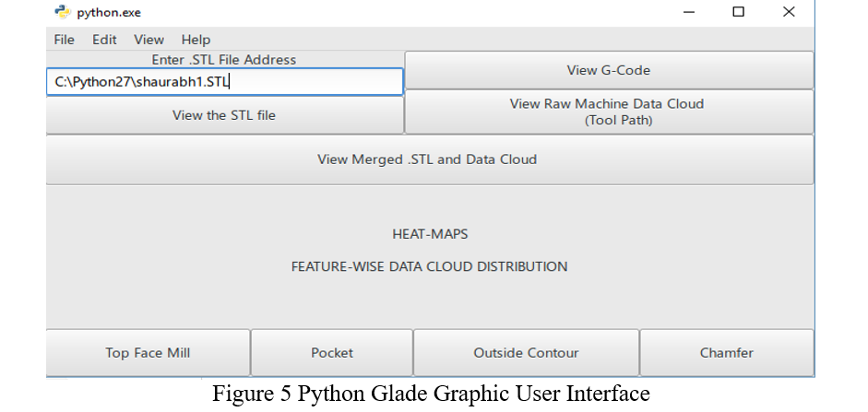Click the Chamfer feature button

726,353
